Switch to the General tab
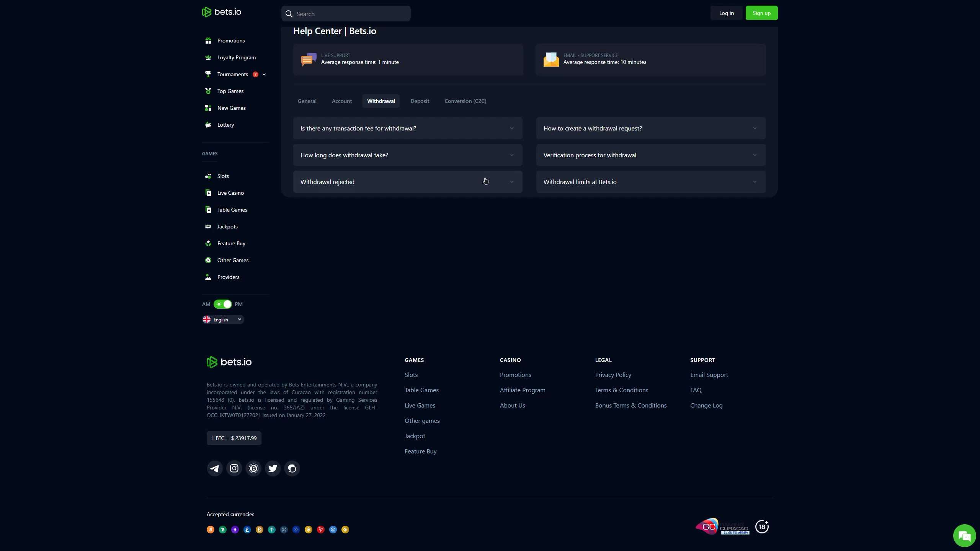Screen dimensions: 980x551 pos(307,101)
